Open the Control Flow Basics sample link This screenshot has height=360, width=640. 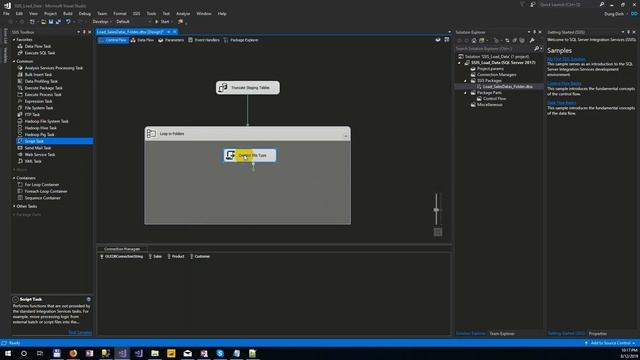[564, 83]
